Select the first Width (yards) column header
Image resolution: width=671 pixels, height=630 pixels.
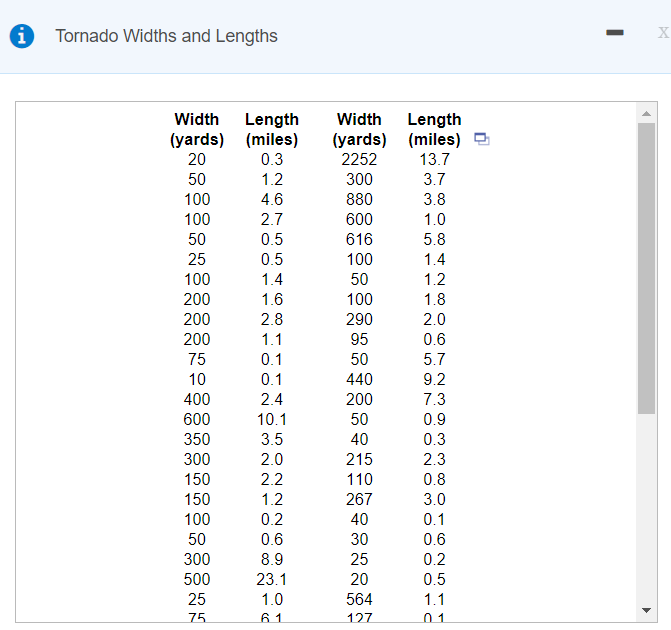click(x=197, y=129)
